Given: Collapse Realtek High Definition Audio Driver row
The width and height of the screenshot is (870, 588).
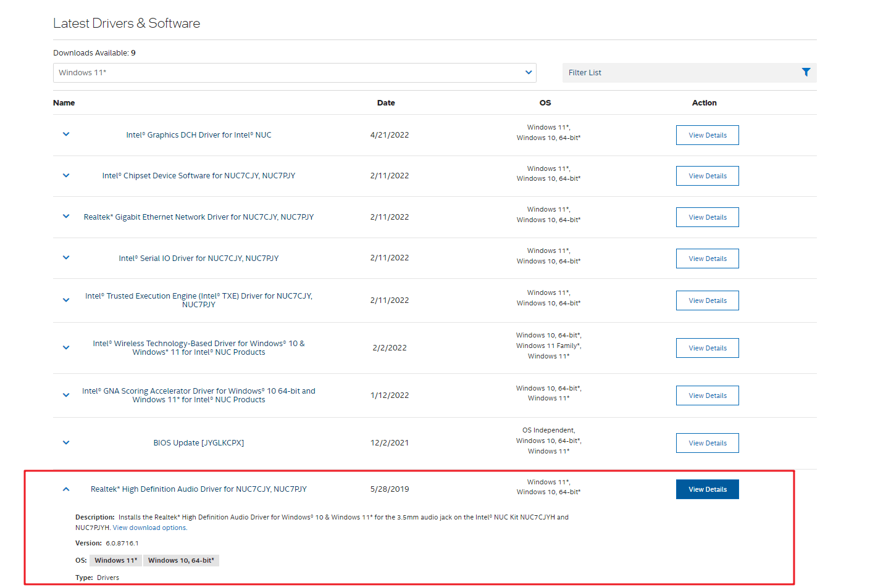Looking at the screenshot, I should [x=66, y=489].
